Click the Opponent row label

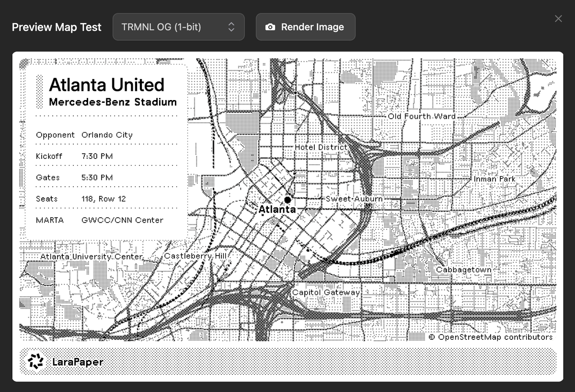click(x=56, y=135)
